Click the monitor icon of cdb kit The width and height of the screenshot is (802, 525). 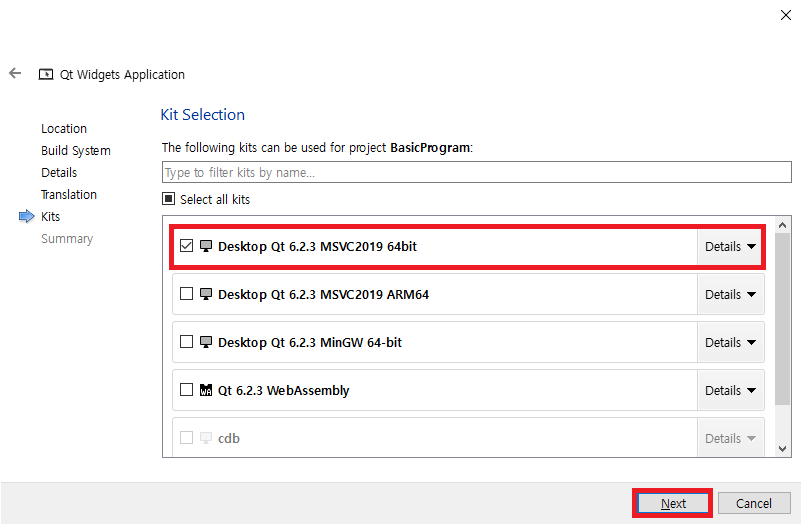(x=206, y=438)
